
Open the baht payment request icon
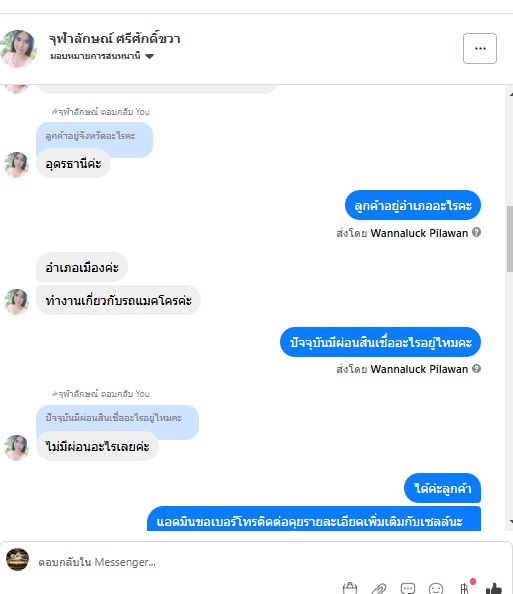465,588
